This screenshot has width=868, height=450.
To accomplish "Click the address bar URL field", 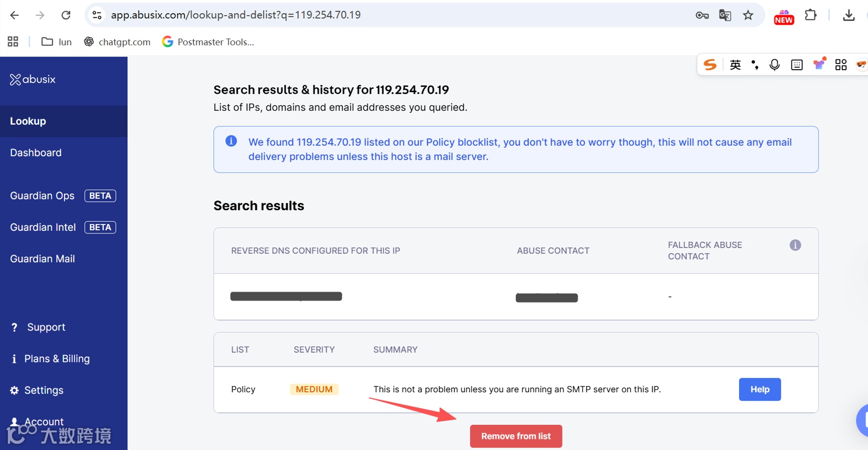I will 367,15.
